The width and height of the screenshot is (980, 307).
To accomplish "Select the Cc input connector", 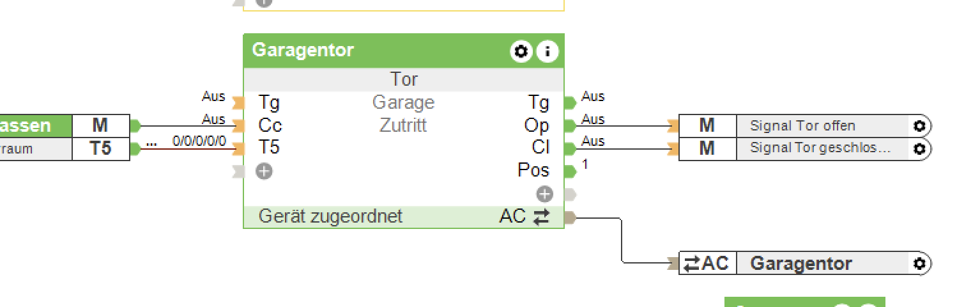I will coord(239,125).
